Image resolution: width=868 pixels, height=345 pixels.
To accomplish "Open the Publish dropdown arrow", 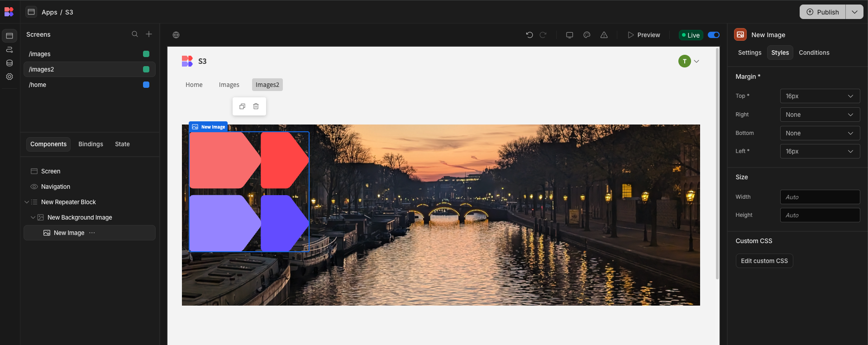I will point(854,12).
